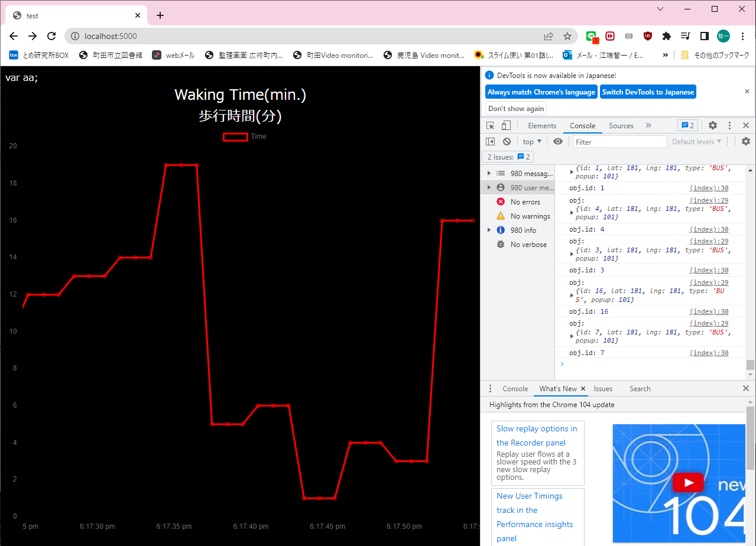The width and height of the screenshot is (756, 546).
Task: Open DevTools settings gear
Action: tap(713, 126)
